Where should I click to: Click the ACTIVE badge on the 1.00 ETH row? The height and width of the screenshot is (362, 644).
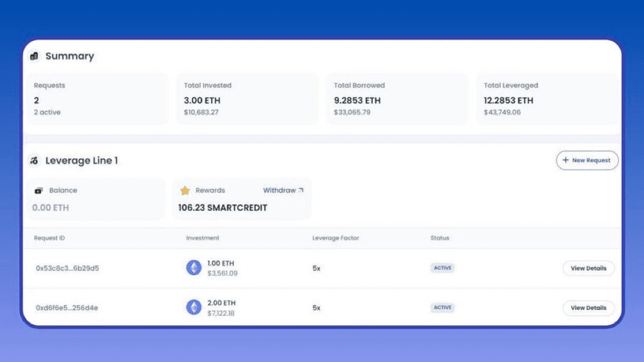click(442, 268)
